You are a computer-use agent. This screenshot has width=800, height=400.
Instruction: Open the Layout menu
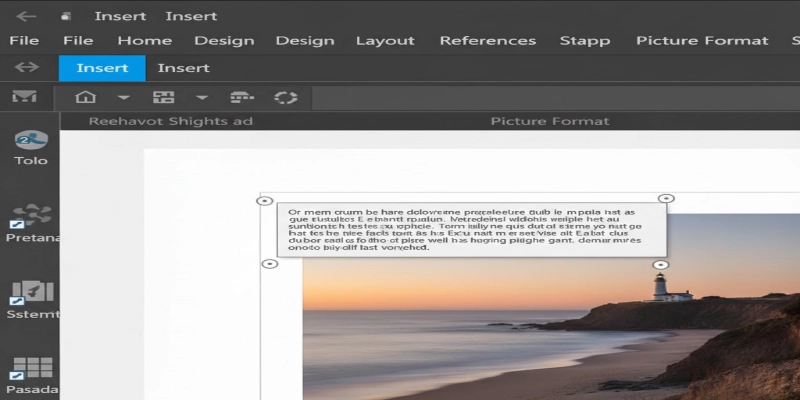(x=385, y=41)
